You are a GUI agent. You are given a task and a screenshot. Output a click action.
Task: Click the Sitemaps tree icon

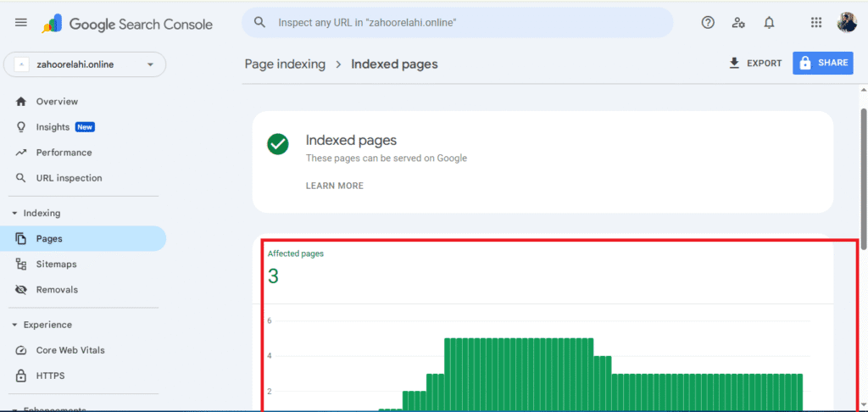(x=21, y=264)
